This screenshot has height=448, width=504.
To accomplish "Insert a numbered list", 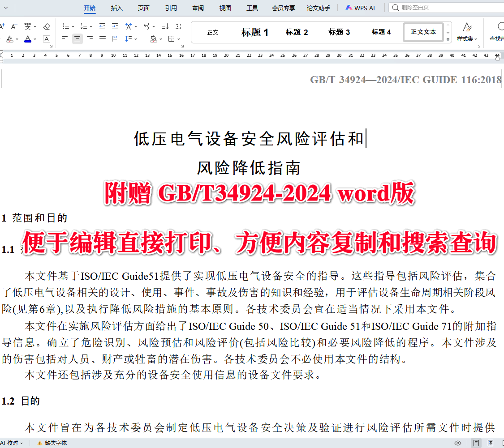I will [84, 26].
